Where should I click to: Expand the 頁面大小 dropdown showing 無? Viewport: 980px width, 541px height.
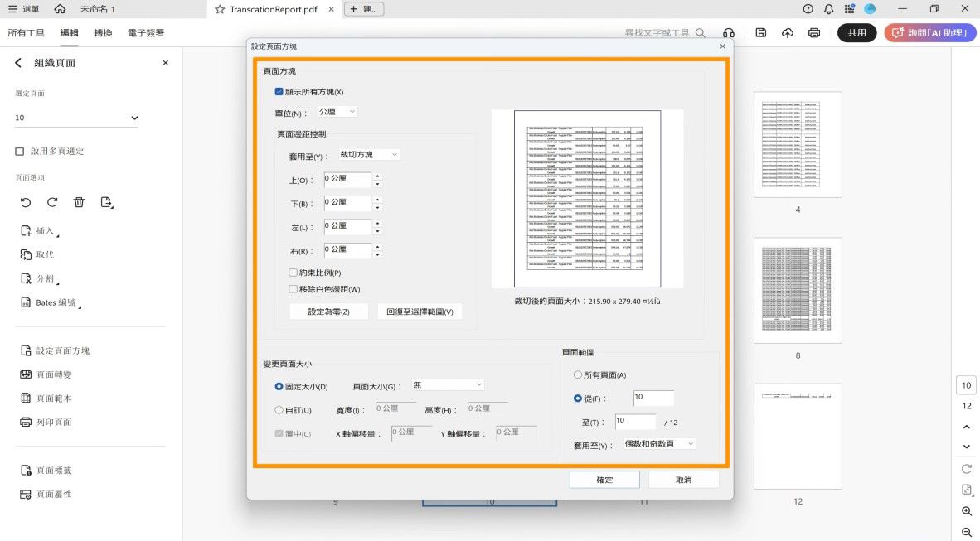tap(447, 384)
